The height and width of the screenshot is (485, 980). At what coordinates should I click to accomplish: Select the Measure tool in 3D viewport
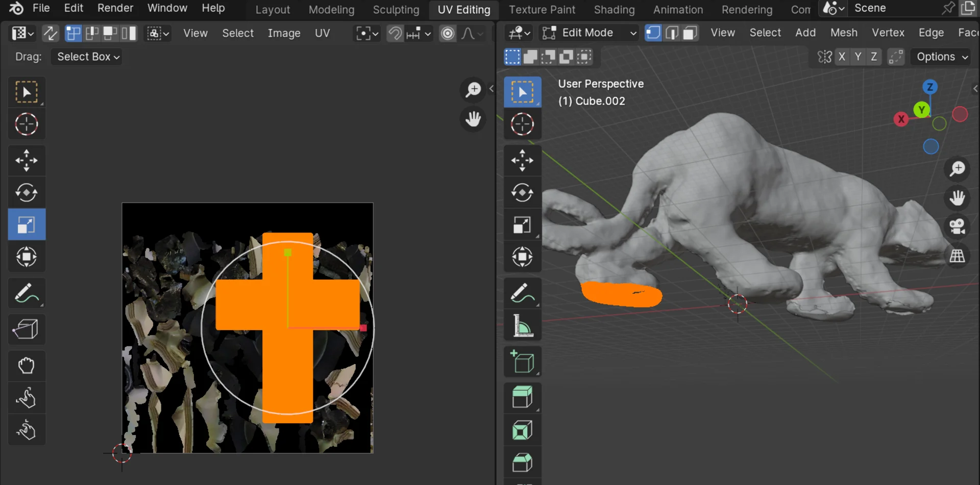point(522,326)
